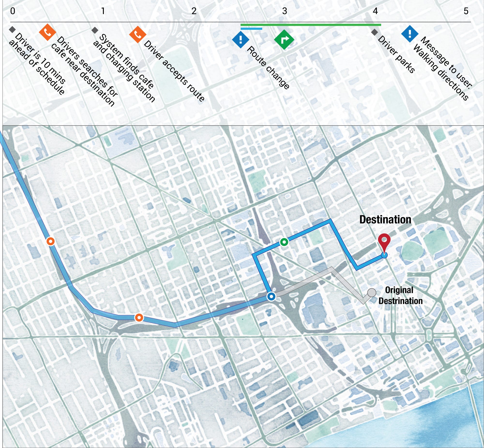484x448 pixels.
Task: Click the orange phone icon beside 'Drivers searches for cafe'
Action: click(x=47, y=32)
